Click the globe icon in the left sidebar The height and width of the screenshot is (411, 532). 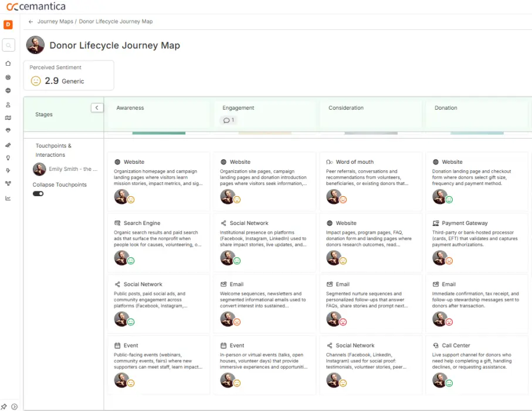coord(8,90)
